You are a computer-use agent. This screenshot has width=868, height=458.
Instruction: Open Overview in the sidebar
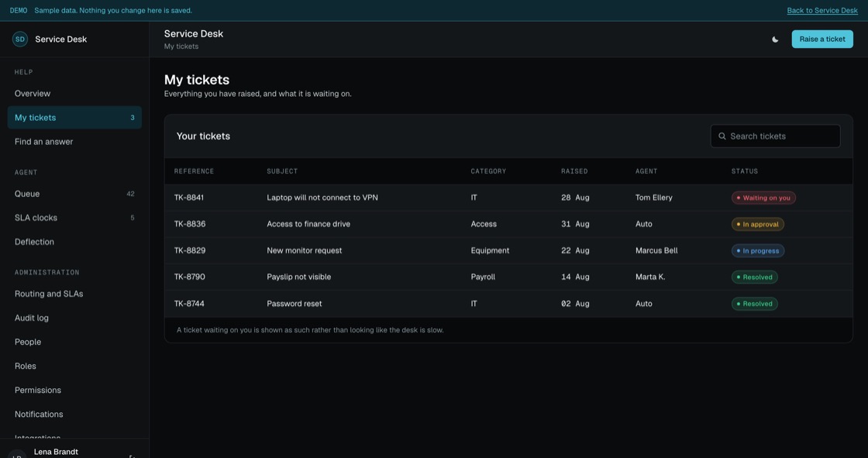pos(74,94)
